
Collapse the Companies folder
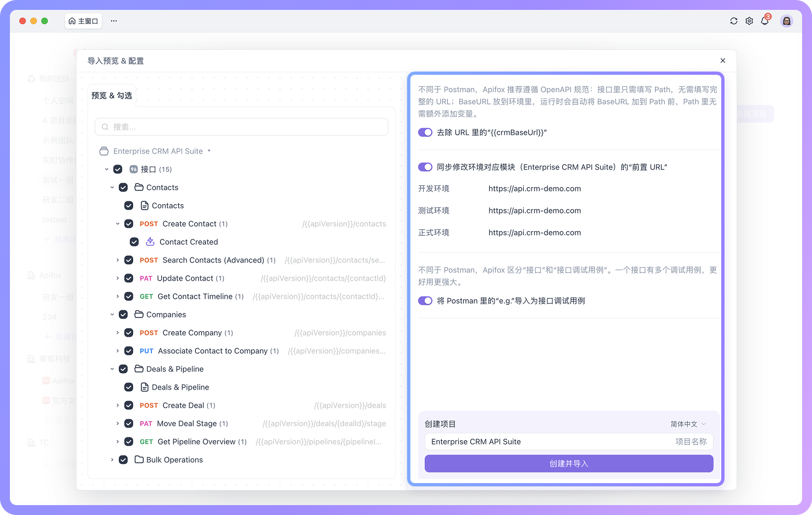112,314
